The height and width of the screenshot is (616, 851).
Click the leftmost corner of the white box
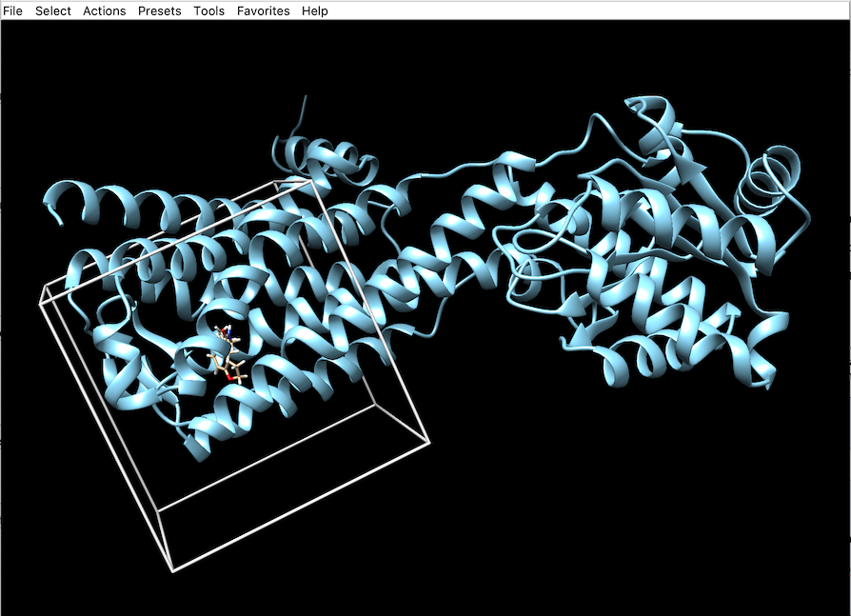40,303
